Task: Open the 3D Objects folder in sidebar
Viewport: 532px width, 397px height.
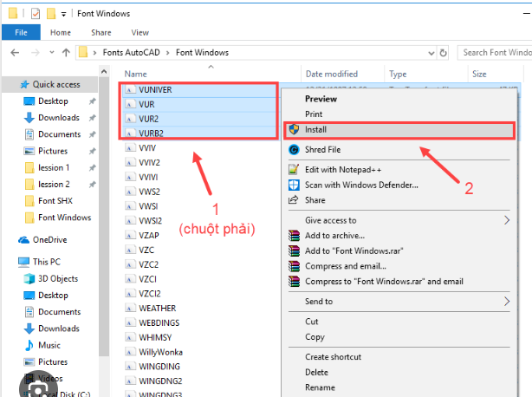Action: (x=57, y=278)
